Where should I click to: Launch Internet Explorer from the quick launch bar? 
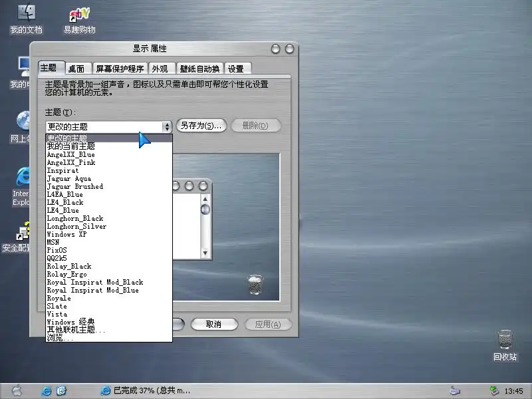(46, 391)
